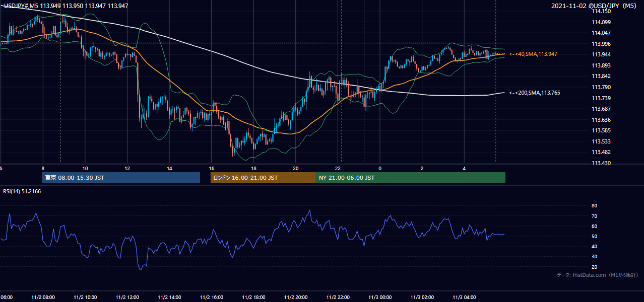
Task: Click the 11/2 08:00 date axis label
Action: coord(43,297)
